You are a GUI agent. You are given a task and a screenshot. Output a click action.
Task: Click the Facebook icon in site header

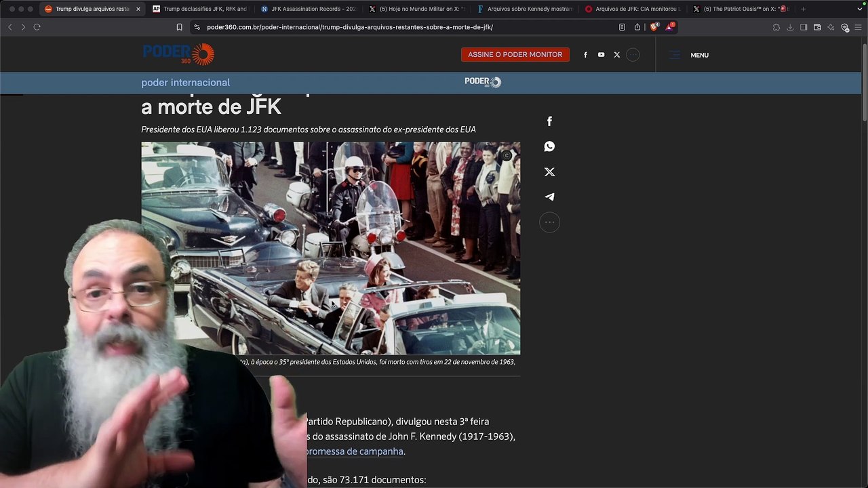(x=585, y=55)
